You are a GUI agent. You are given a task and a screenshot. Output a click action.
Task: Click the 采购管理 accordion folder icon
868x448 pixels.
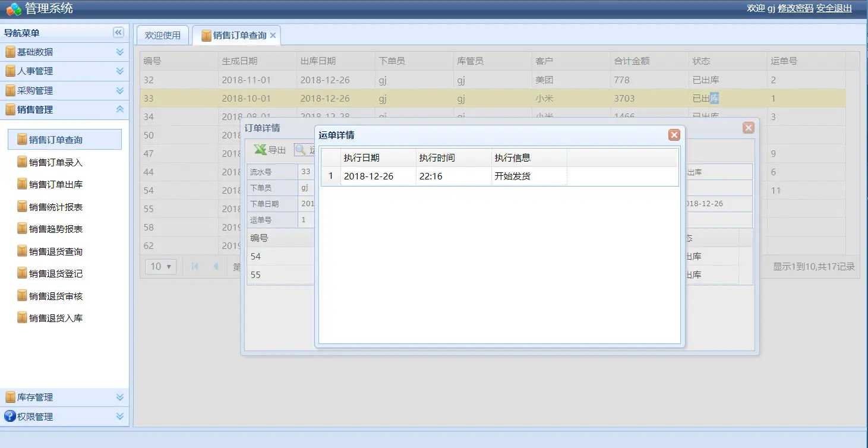(x=10, y=90)
